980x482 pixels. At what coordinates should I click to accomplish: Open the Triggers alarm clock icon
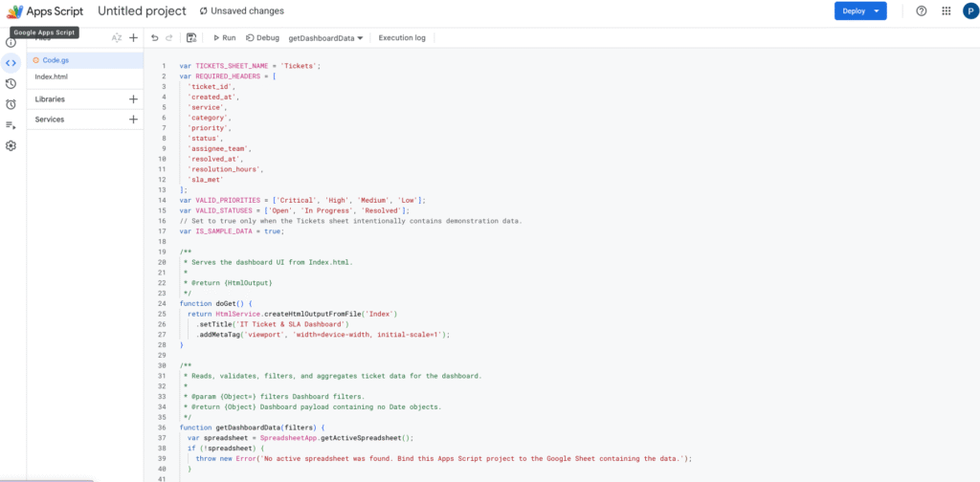pos(11,104)
